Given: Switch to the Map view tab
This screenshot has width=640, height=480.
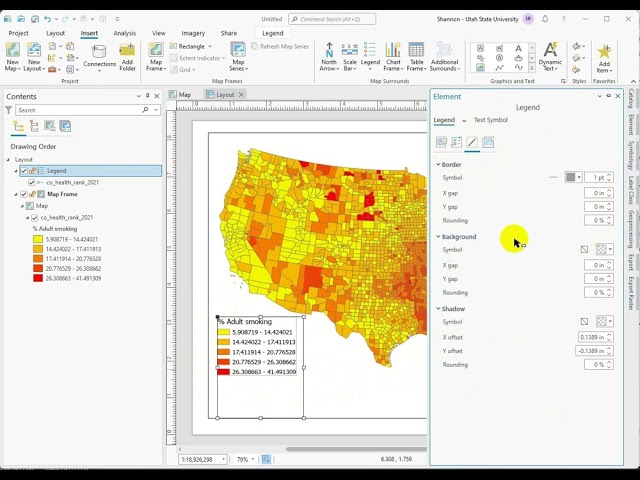Looking at the screenshot, I should pyautogui.click(x=180, y=95).
